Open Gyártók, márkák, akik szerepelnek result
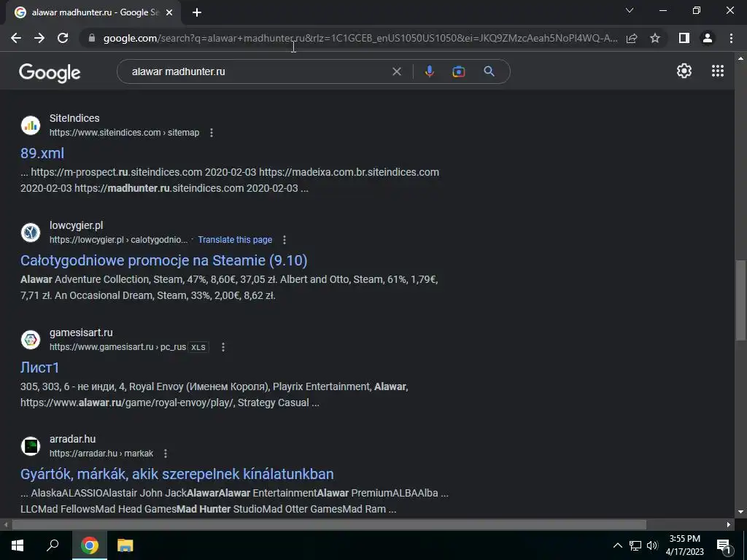Viewport: 747px width, 560px height. pos(177,474)
